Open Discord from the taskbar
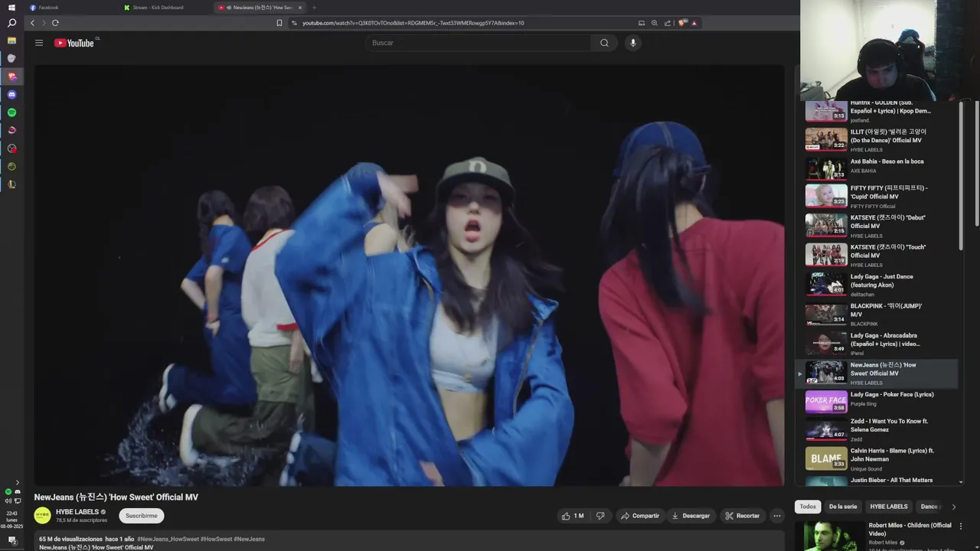 point(11,94)
